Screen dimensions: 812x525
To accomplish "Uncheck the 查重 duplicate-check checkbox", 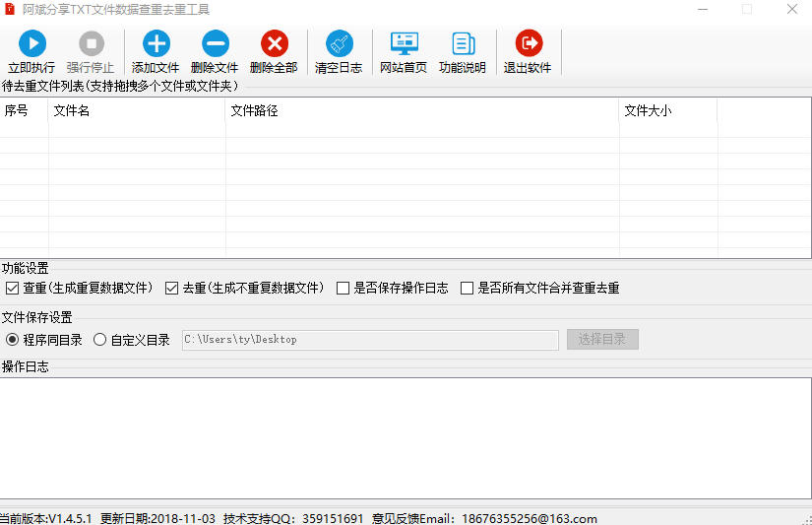I will tap(13, 289).
